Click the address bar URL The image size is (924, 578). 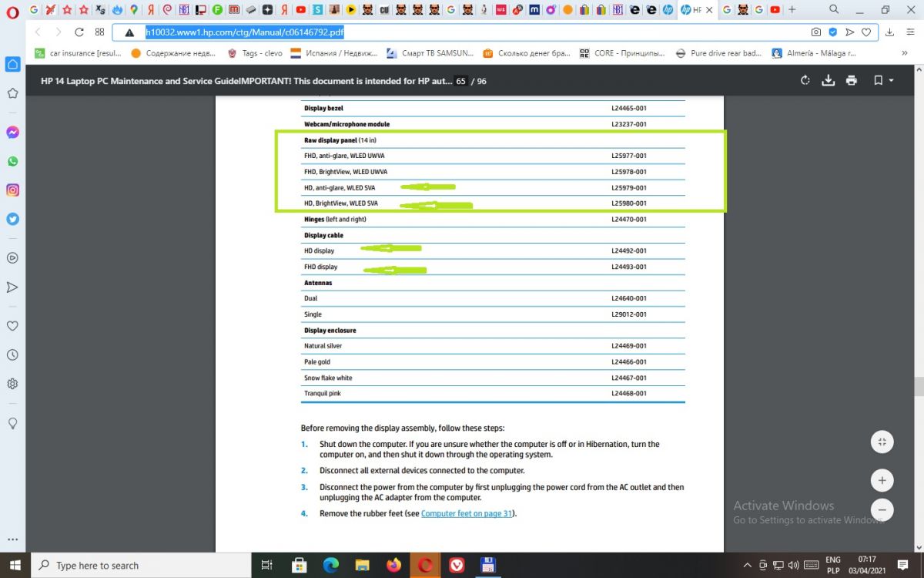coord(245,32)
